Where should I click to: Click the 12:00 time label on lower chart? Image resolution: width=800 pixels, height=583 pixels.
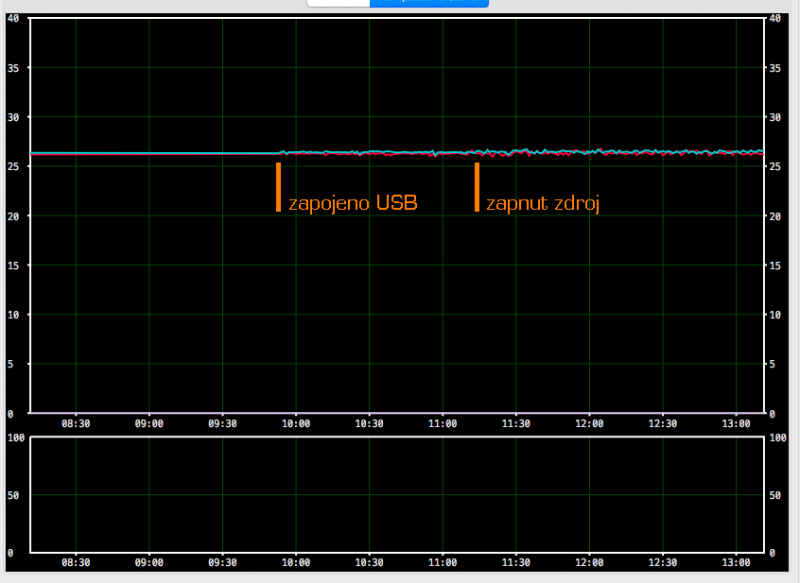[x=589, y=563]
